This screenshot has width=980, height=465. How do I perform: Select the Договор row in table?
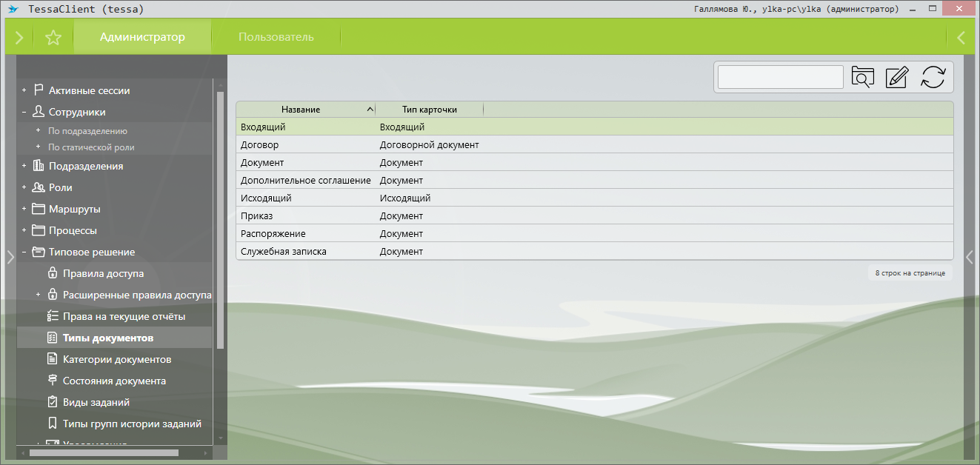click(x=259, y=145)
